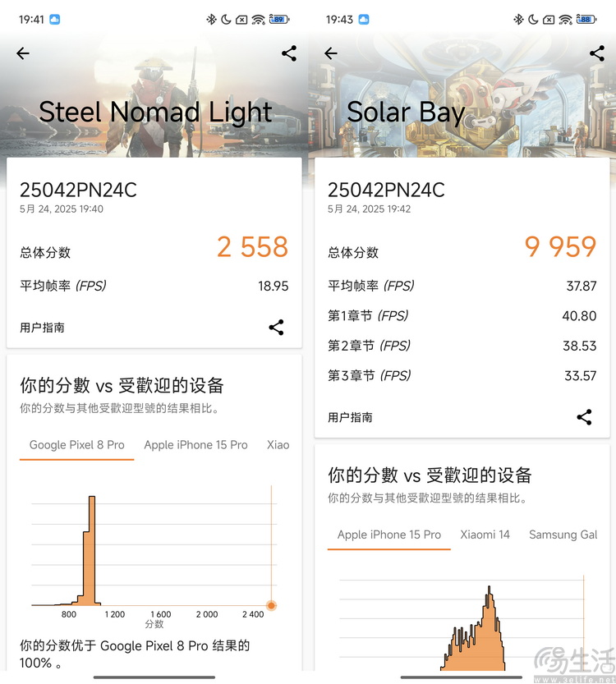This screenshot has height=684, width=616.
Task: Tap left screen bottom navigation handle
Action: [x=154, y=677]
